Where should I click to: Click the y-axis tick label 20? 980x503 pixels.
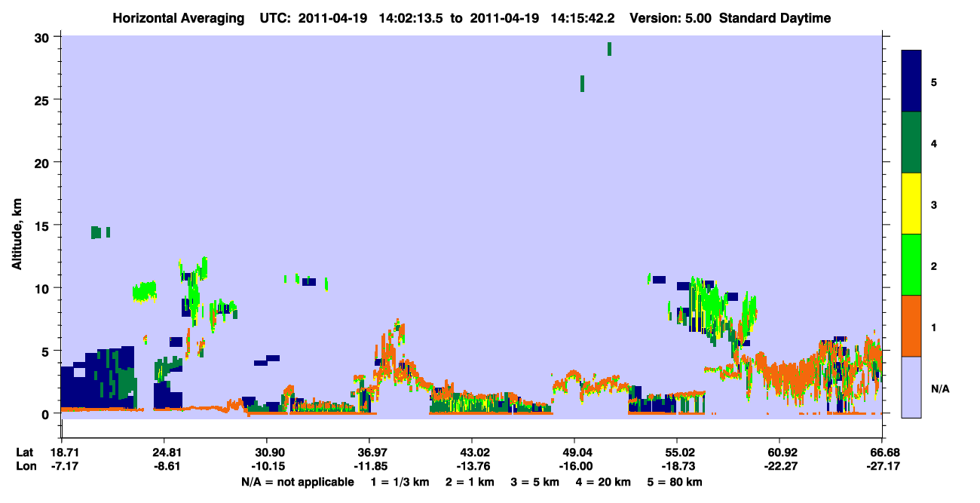pos(43,162)
